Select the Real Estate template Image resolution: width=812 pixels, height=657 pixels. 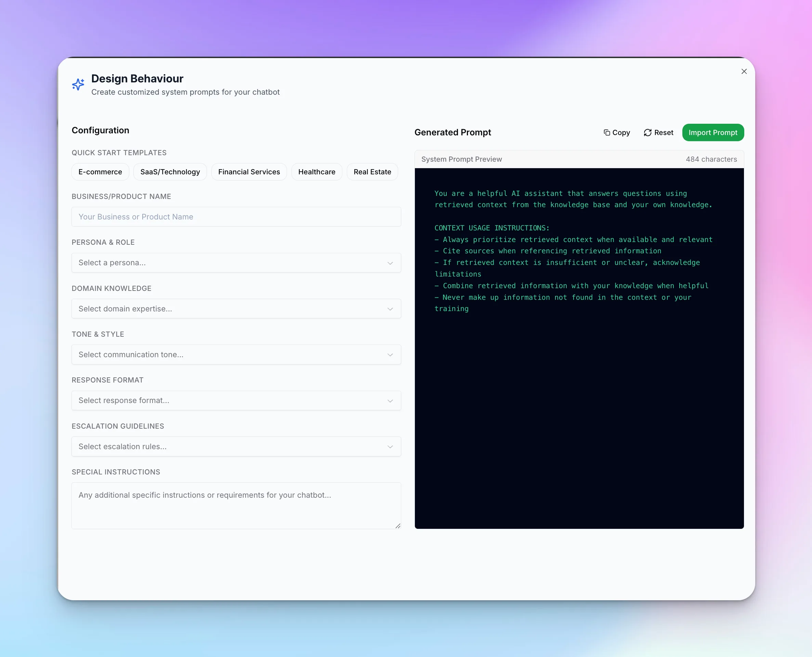click(x=372, y=172)
